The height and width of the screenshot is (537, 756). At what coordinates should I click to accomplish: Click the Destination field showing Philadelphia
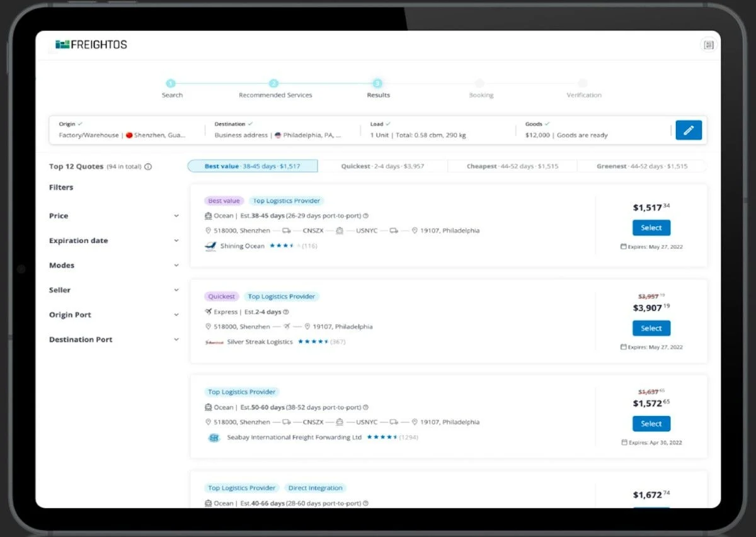283,130
